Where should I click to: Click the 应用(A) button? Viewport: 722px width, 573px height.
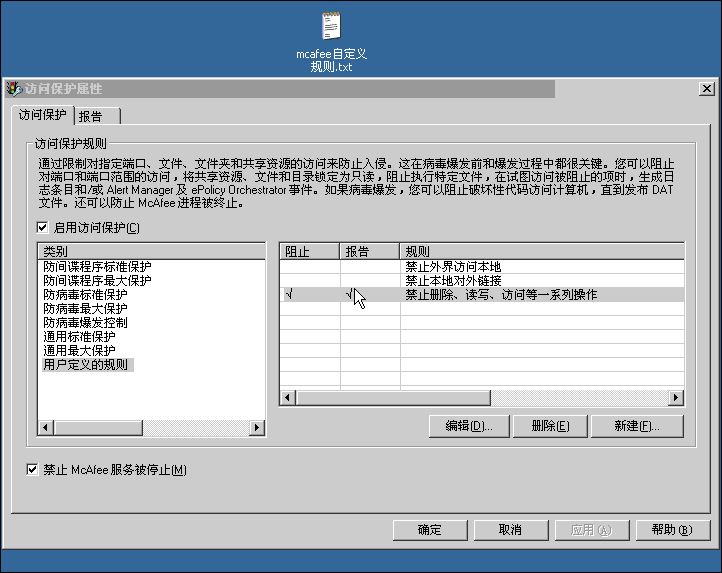tap(592, 530)
